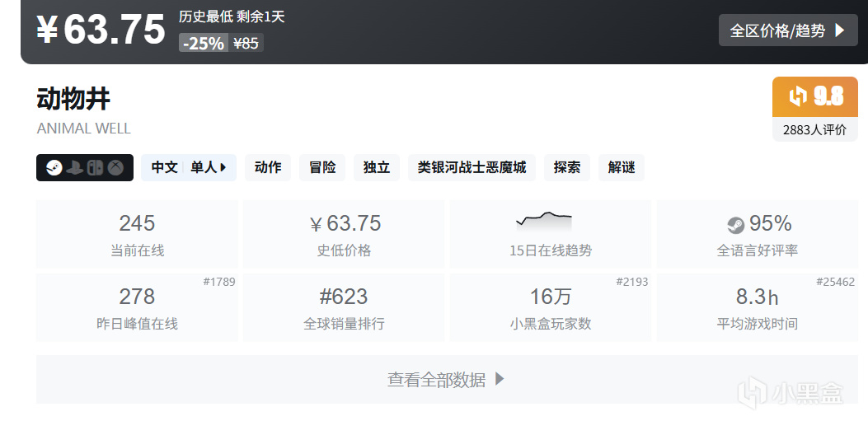Screen dimensions: 868x421
Task: Click the 小黑盒玩家数 16万 card
Action: point(551,307)
